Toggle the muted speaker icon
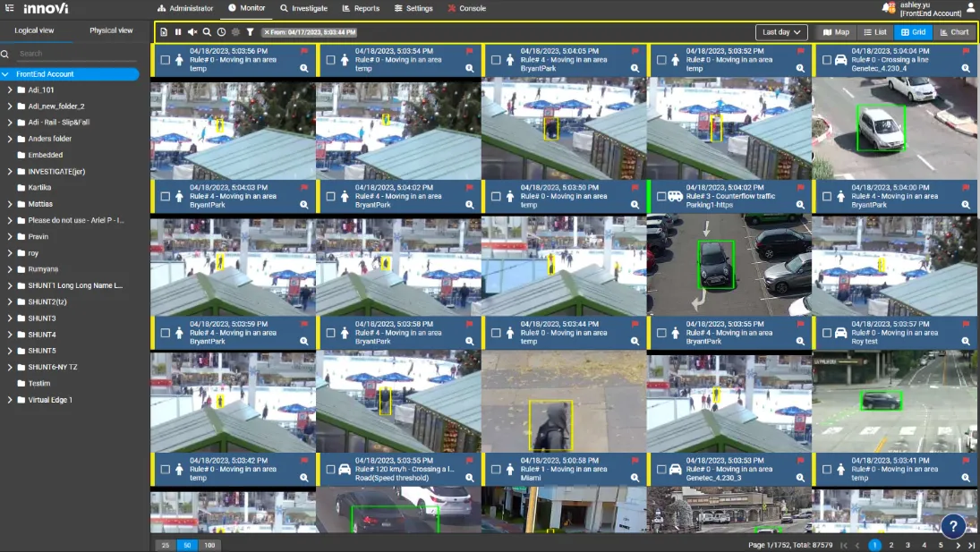The height and width of the screenshot is (552, 980). tap(192, 32)
